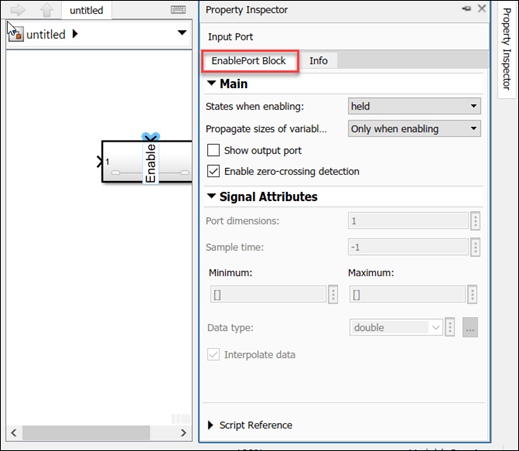Switch to the EnablePort Block tab

[x=249, y=61]
